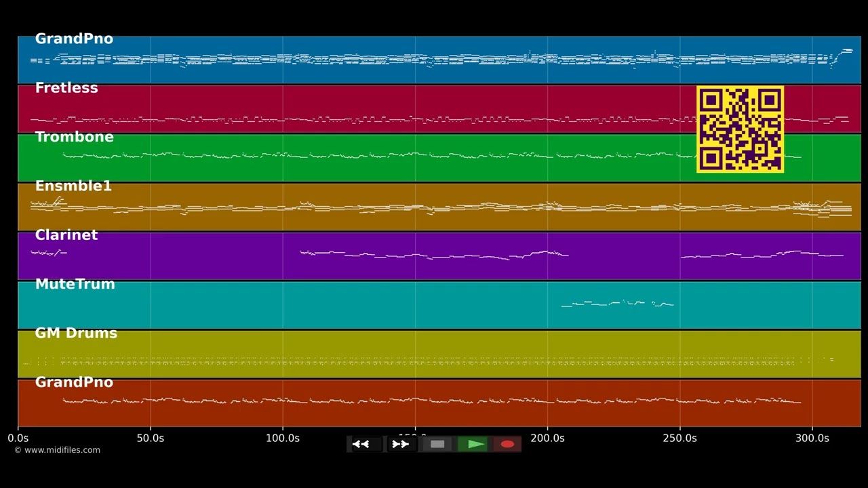The height and width of the screenshot is (488, 868).
Task: Select the Fretless track label
Action: (x=66, y=88)
